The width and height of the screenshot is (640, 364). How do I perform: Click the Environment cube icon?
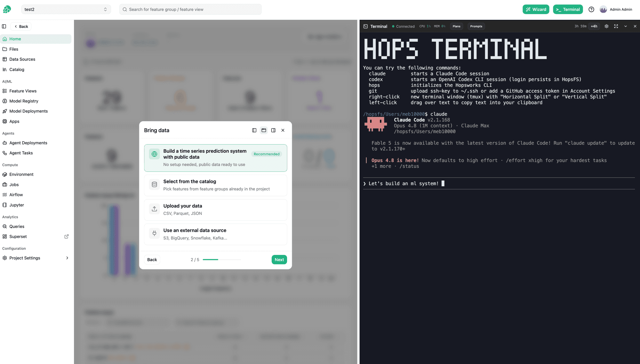point(5,174)
